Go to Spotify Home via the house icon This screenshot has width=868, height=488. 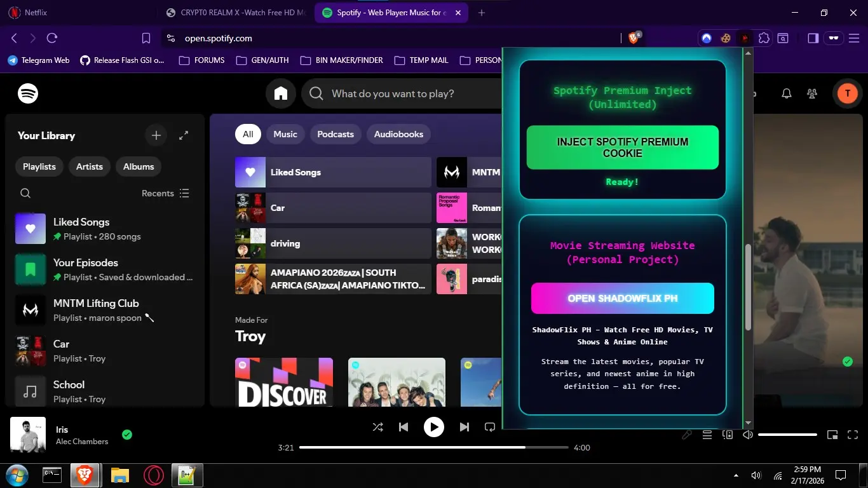[281, 94]
